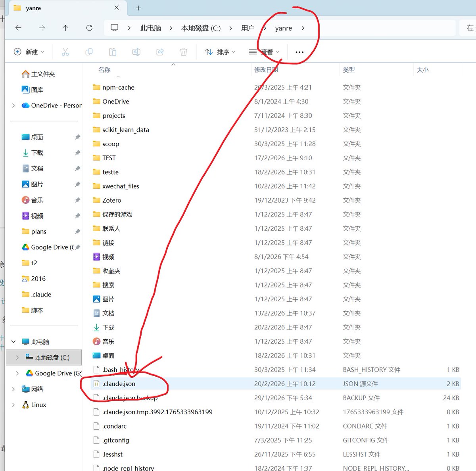Viewport: 476px width, 471px height.
Task: Expand chevron after yanre in address bar
Action: [x=303, y=28]
